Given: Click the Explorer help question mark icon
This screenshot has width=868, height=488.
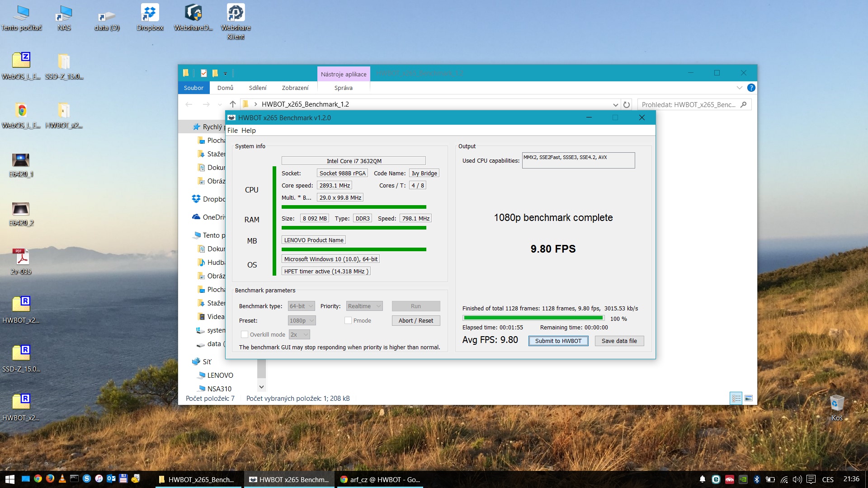Looking at the screenshot, I should (751, 88).
